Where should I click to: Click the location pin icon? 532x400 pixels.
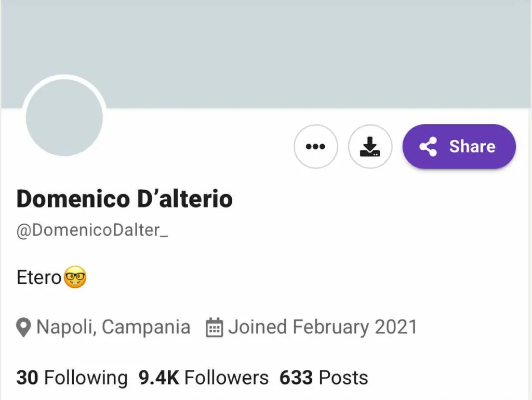23,328
